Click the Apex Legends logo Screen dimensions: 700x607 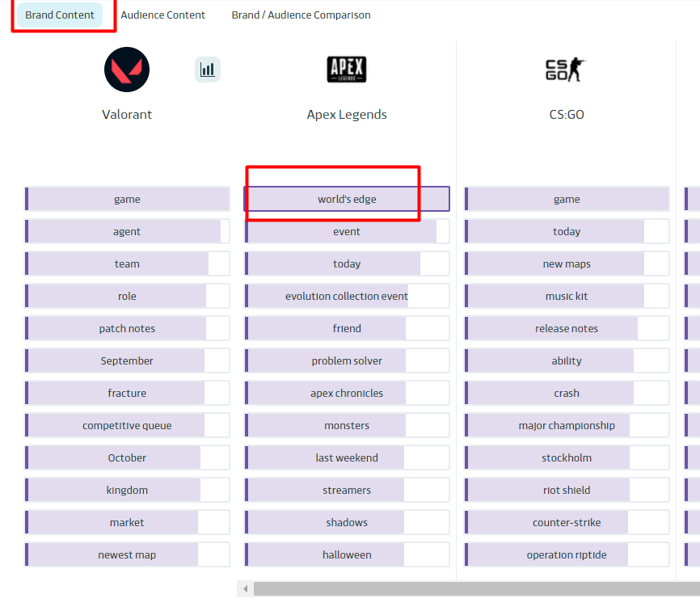pyautogui.click(x=347, y=70)
